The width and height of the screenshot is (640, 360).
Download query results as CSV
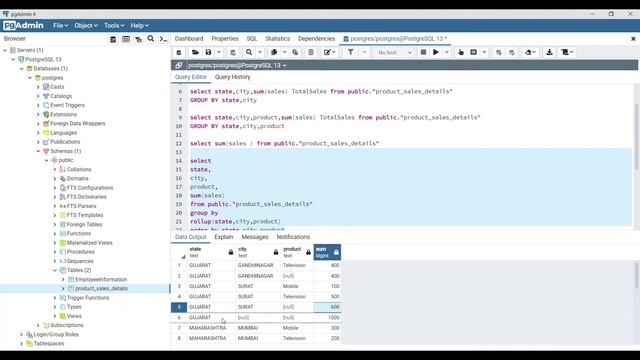point(549,52)
